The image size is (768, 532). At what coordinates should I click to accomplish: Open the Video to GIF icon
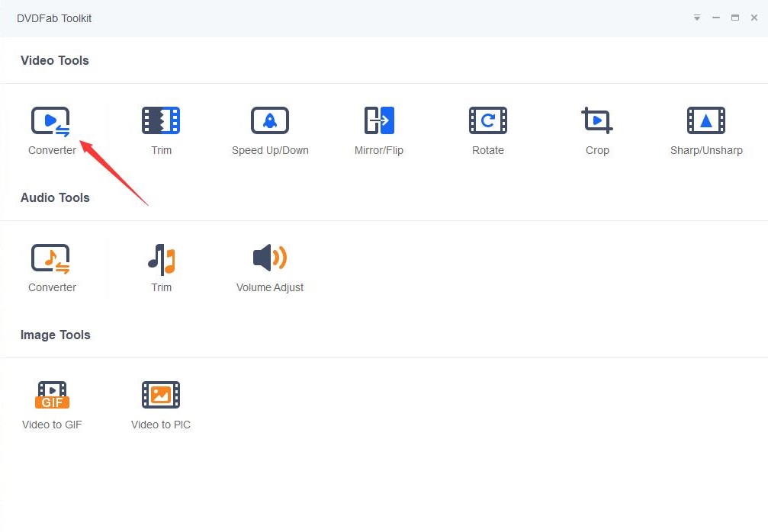tap(52, 395)
